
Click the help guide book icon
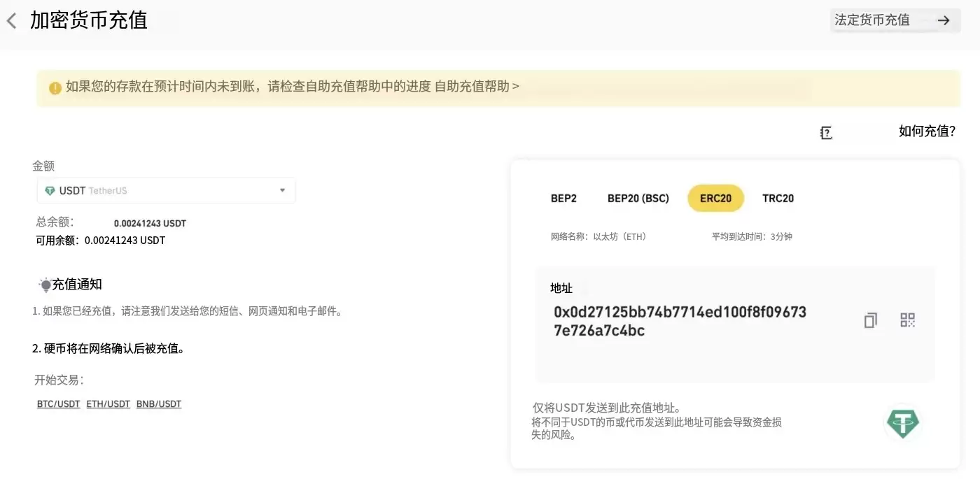pos(826,133)
